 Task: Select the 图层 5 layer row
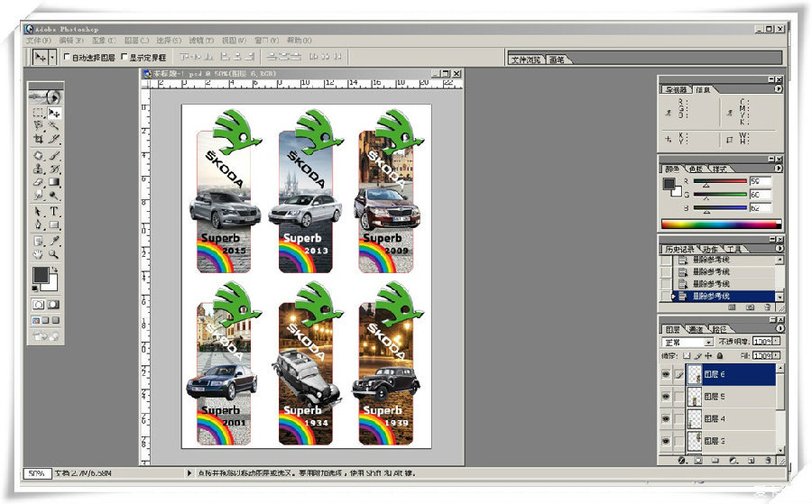pyautogui.click(x=731, y=397)
